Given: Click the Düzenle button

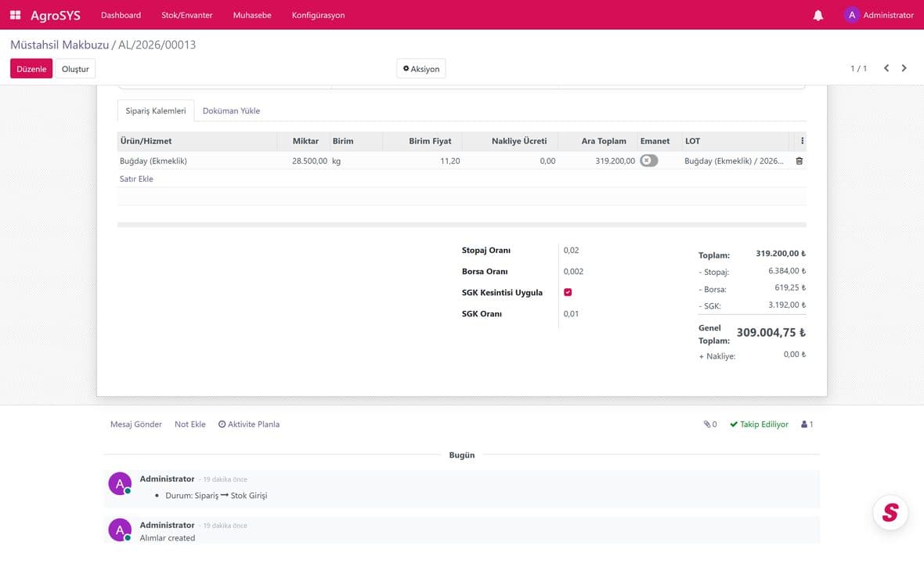Looking at the screenshot, I should point(31,69).
